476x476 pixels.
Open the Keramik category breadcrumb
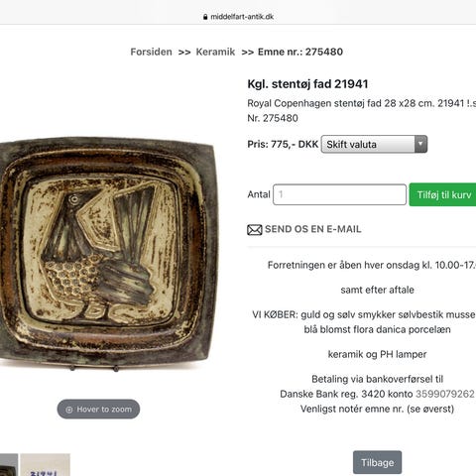(x=215, y=52)
